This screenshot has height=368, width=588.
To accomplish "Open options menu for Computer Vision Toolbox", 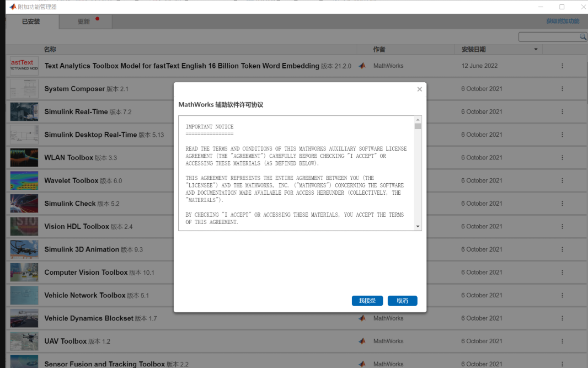I will coord(562,273).
